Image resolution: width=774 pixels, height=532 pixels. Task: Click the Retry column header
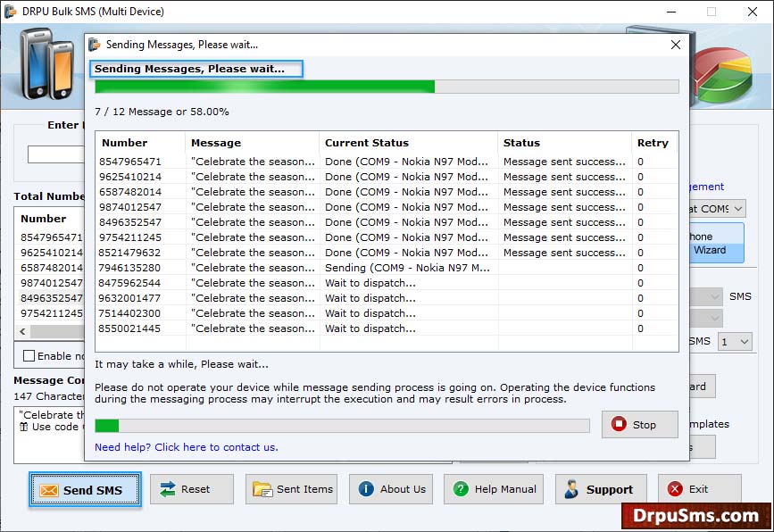click(655, 143)
